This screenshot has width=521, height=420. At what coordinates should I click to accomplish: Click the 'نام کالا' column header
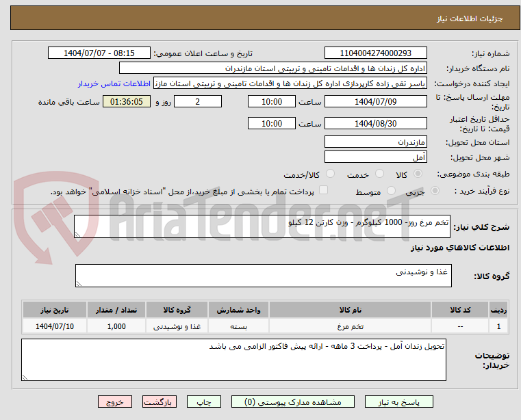(350, 310)
